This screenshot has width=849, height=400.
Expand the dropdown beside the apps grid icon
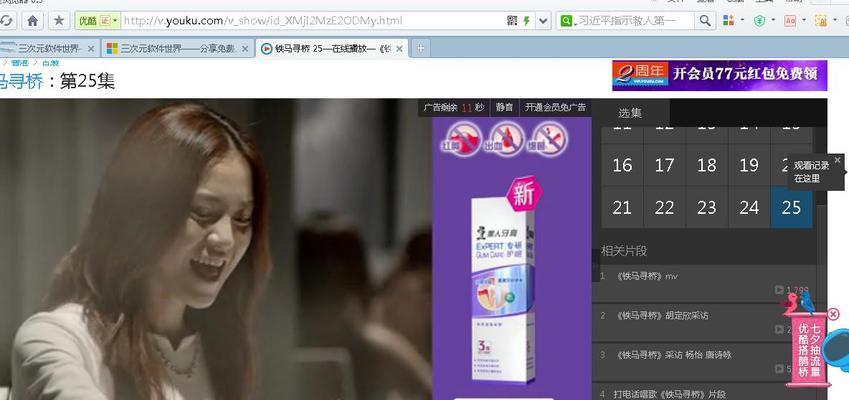tap(742, 21)
